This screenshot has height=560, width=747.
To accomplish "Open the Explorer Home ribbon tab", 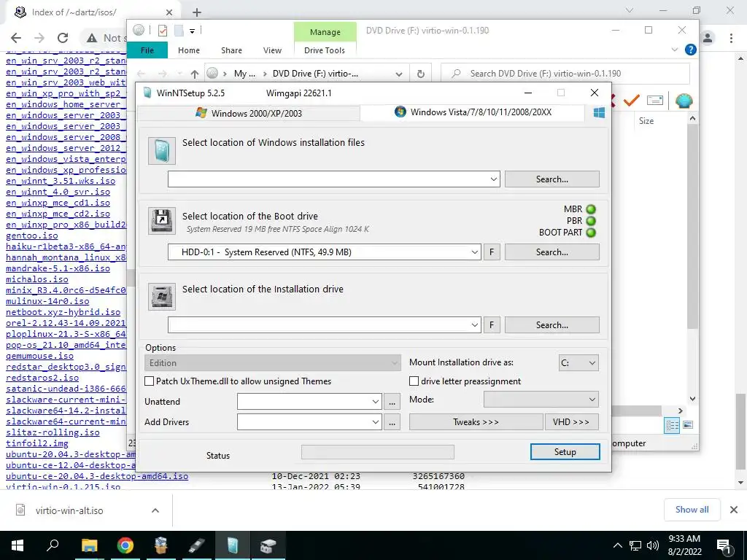I will [189, 50].
